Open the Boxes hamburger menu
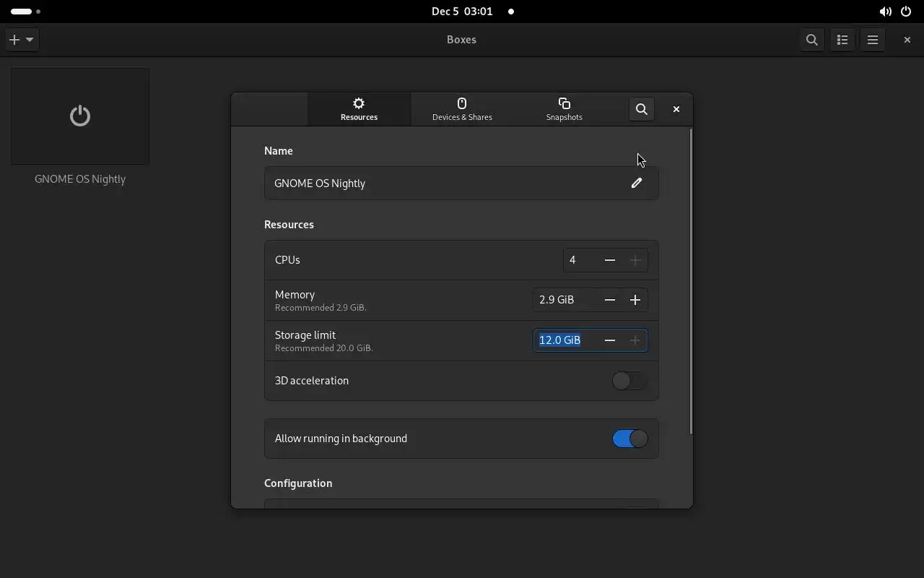The height and width of the screenshot is (578, 924). 873,40
